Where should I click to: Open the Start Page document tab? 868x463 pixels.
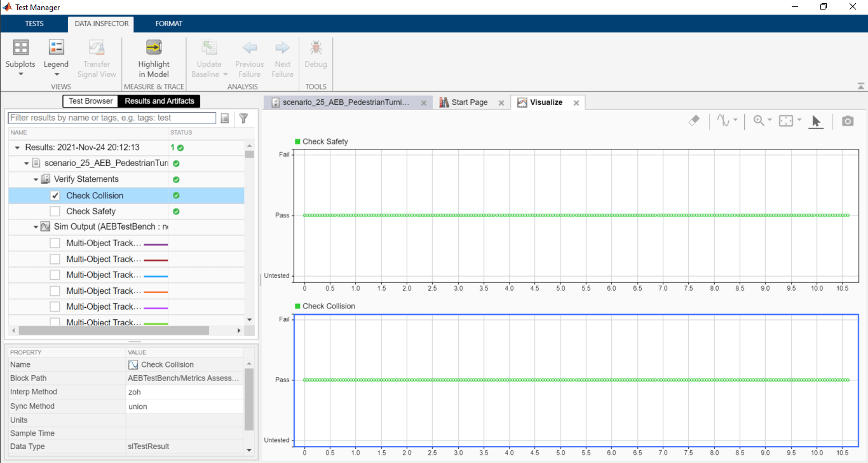coord(469,102)
